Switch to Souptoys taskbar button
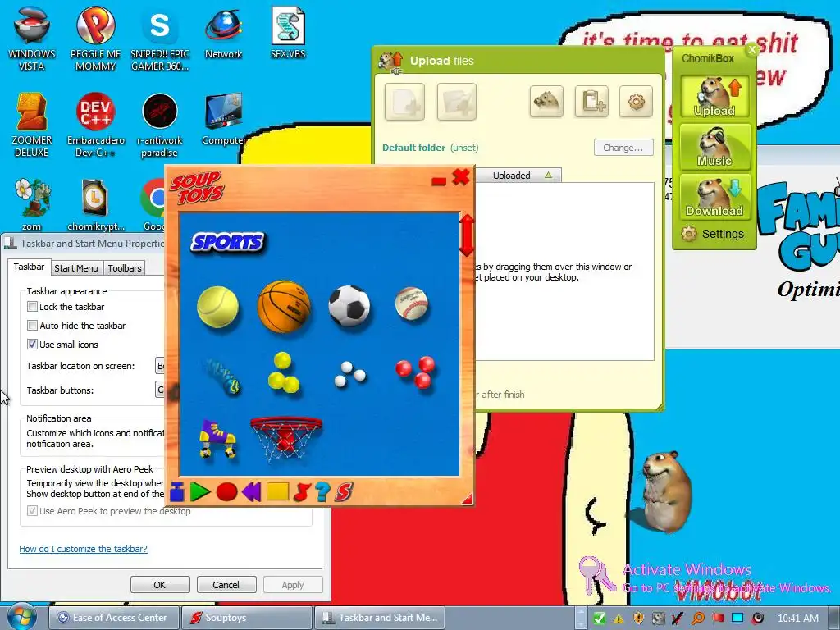 [246, 618]
